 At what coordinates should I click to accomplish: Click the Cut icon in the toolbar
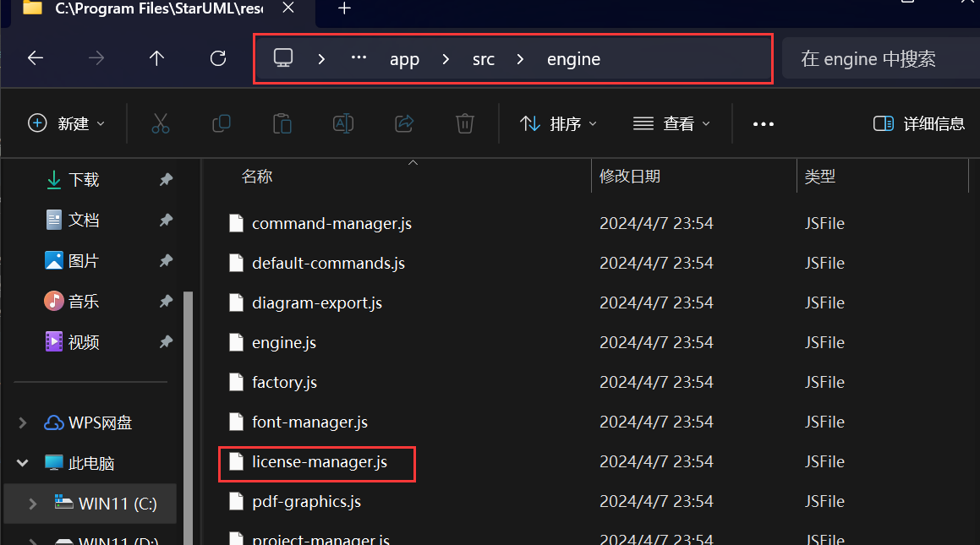(x=161, y=123)
